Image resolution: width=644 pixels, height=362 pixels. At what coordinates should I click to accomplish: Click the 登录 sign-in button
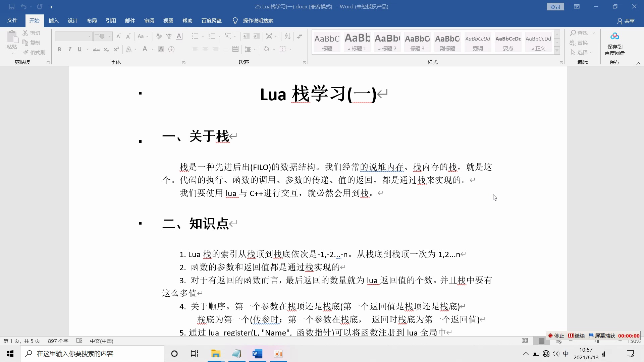point(555,6)
